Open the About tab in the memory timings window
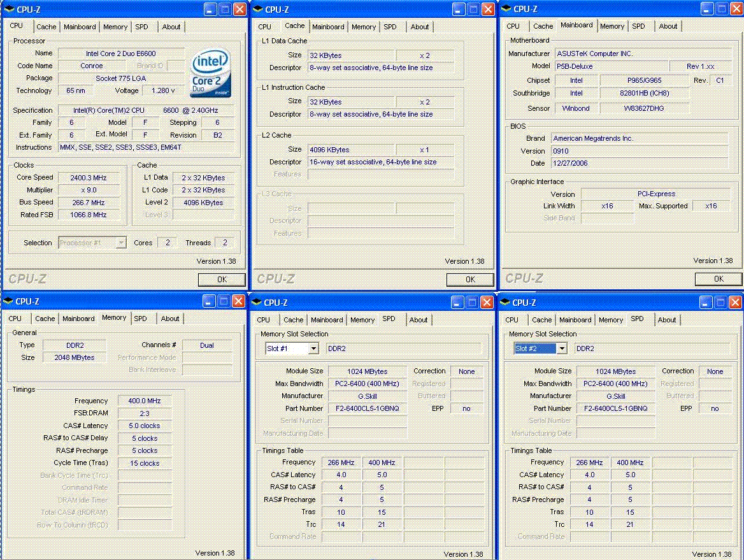 169,319
